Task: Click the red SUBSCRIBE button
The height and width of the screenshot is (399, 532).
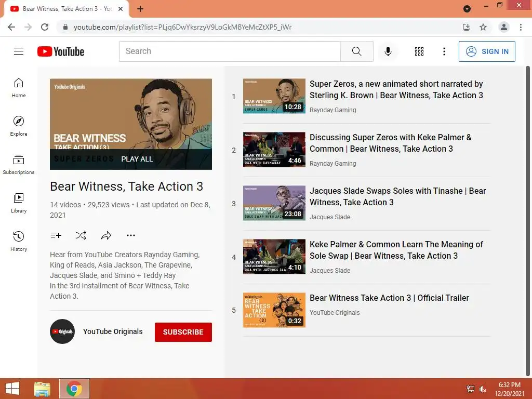Action: pyautogui.click(x=183, y=332)
